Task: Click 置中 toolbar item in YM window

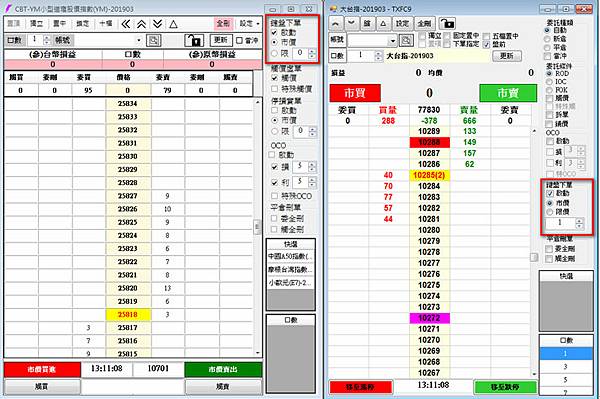Action: (59, 24)
